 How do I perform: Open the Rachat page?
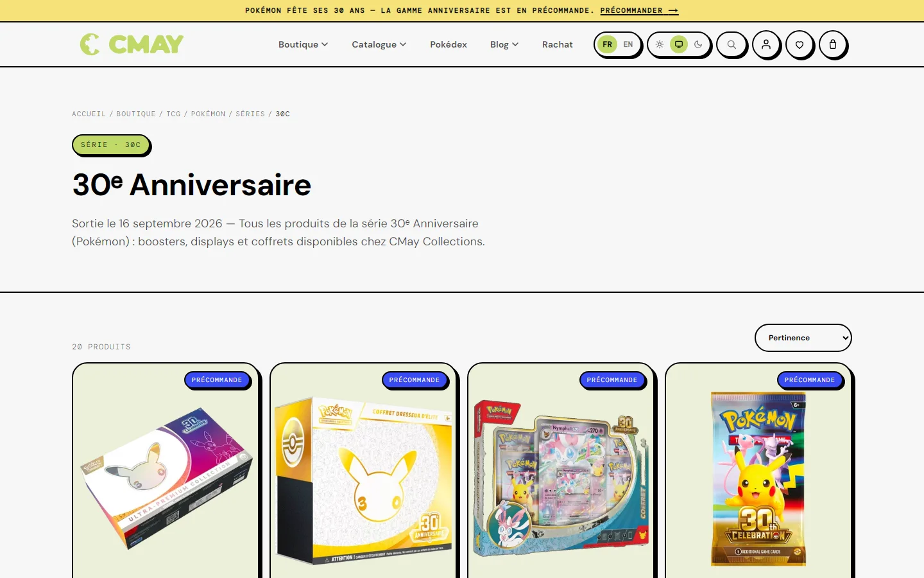558,44
